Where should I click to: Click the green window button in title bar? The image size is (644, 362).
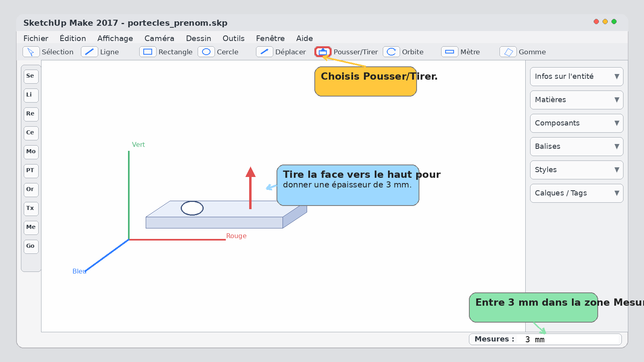pyautogui.click(x=614, y=22)
